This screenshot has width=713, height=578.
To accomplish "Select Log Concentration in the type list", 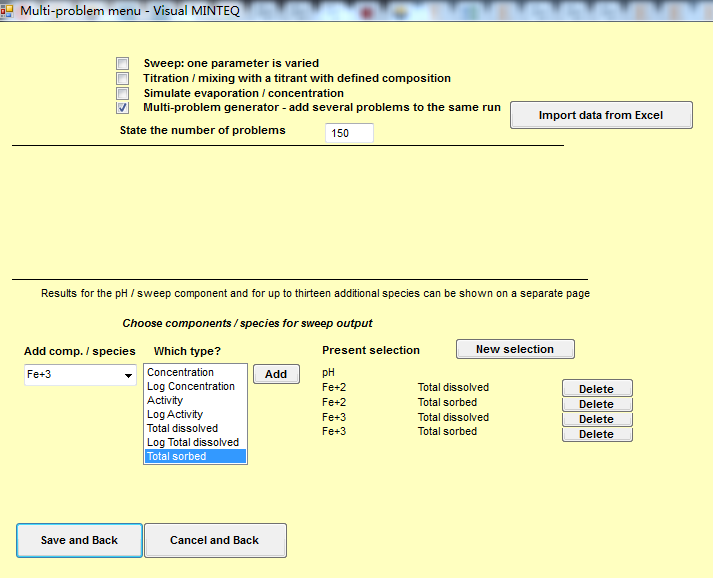I will (x=196, y=387).
